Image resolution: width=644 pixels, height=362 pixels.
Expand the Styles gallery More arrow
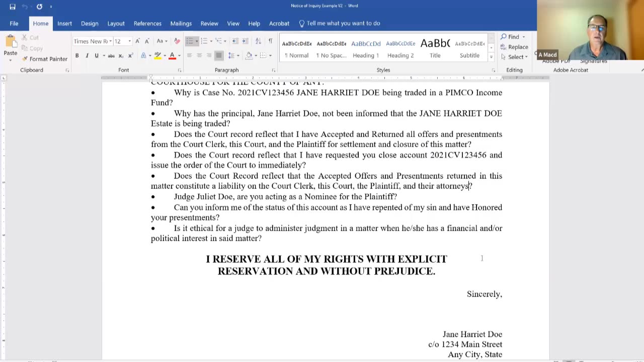coord(492,57)
